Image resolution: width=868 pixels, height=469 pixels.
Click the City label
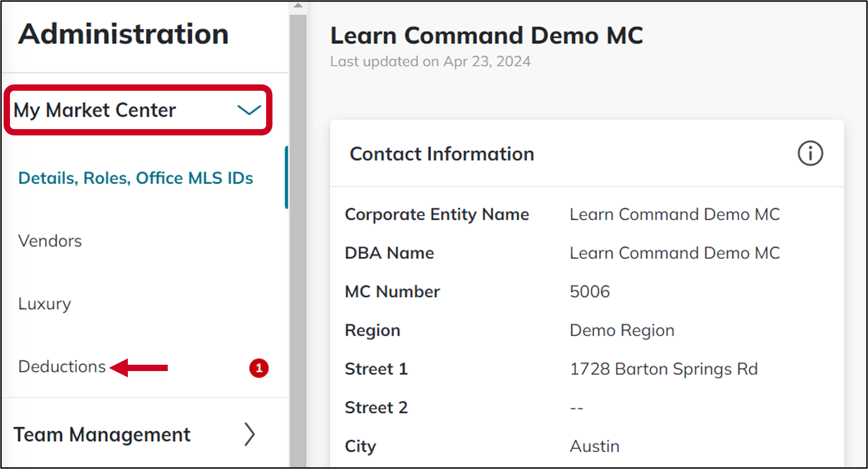[x=360, y=446]
